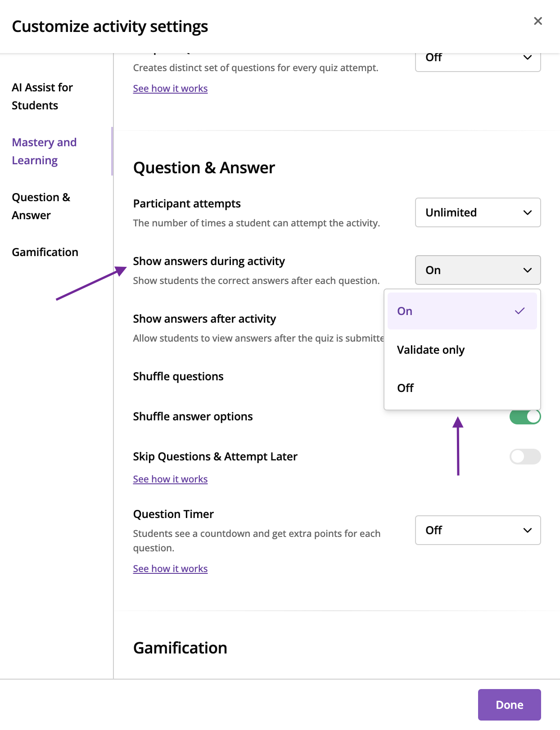Image resolution: width=560 pixels, height=730 pixels.
Task: Choose the On option in the list
Action: [x=462, y=311]
